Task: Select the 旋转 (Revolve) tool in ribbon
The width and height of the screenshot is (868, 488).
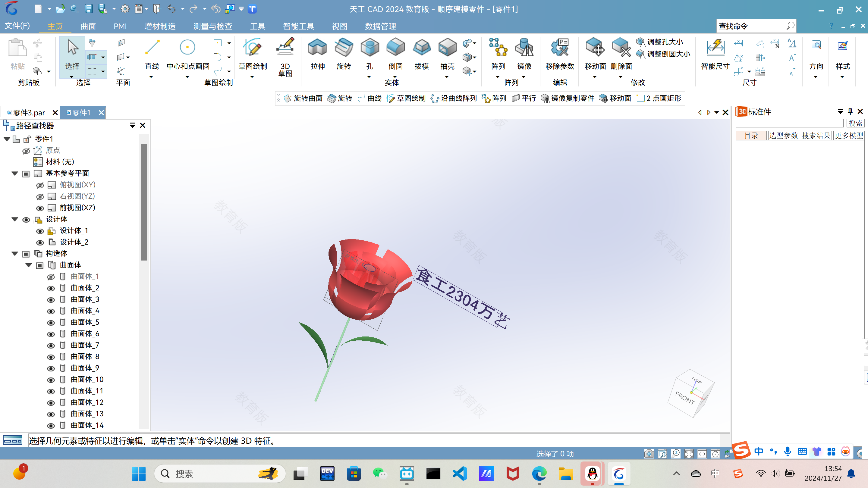Action: pos(344,54)
